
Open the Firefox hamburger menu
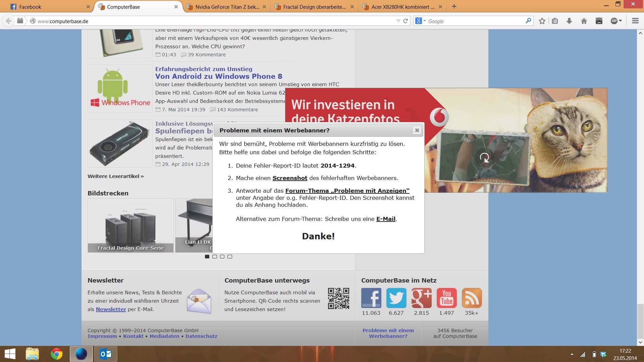pyautogui.click(x=635, y=21)
